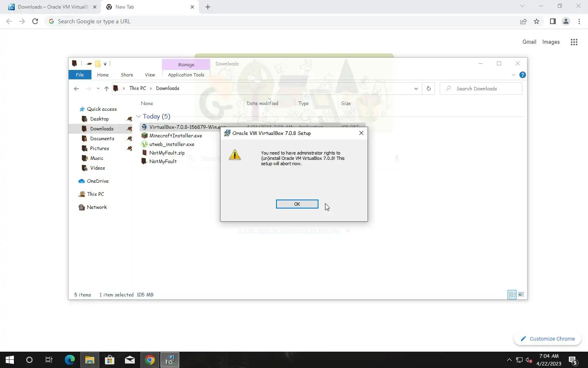This screenshot has height=368, width=588.
Task: Switch to details view in Explorer
Action: pyautogui.click(x=512, y=294)
